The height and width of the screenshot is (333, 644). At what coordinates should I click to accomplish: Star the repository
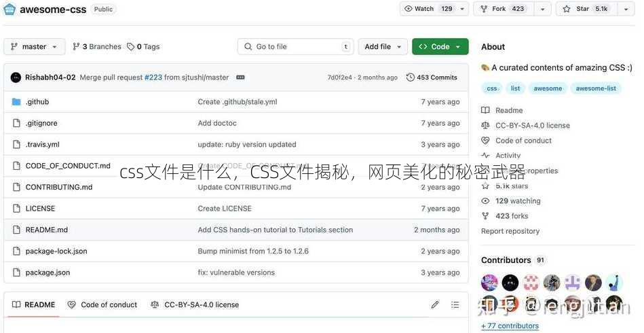tap(587, 9)
